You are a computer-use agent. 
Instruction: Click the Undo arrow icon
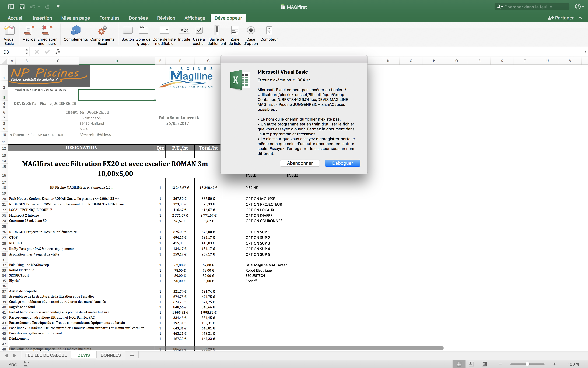pos(33,7)
